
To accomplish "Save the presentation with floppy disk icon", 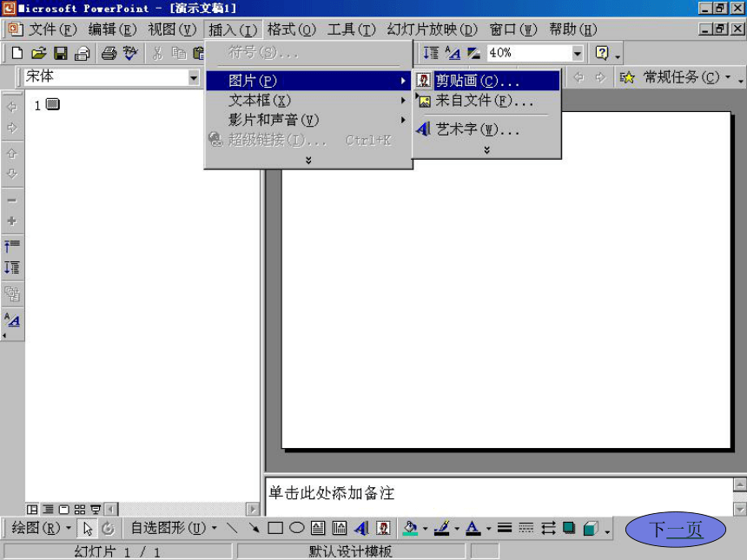I will point(61,53).
